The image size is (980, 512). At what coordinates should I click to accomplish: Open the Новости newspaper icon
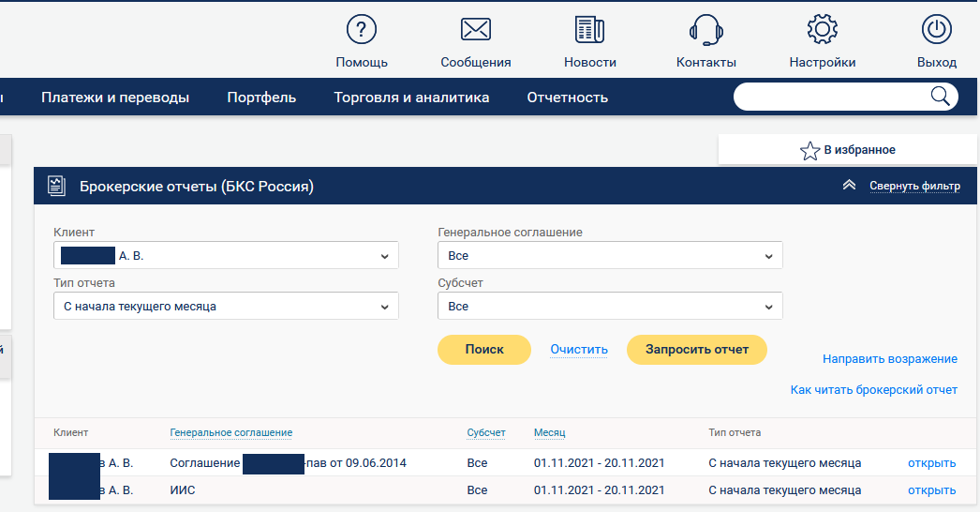[589, 30]
